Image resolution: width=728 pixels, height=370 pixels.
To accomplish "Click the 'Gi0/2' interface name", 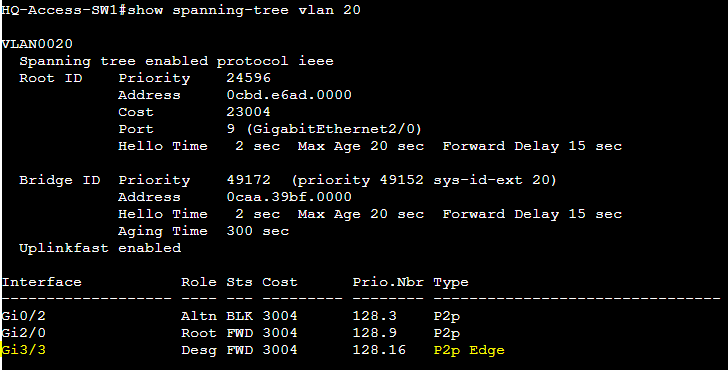I will point(24,316).
